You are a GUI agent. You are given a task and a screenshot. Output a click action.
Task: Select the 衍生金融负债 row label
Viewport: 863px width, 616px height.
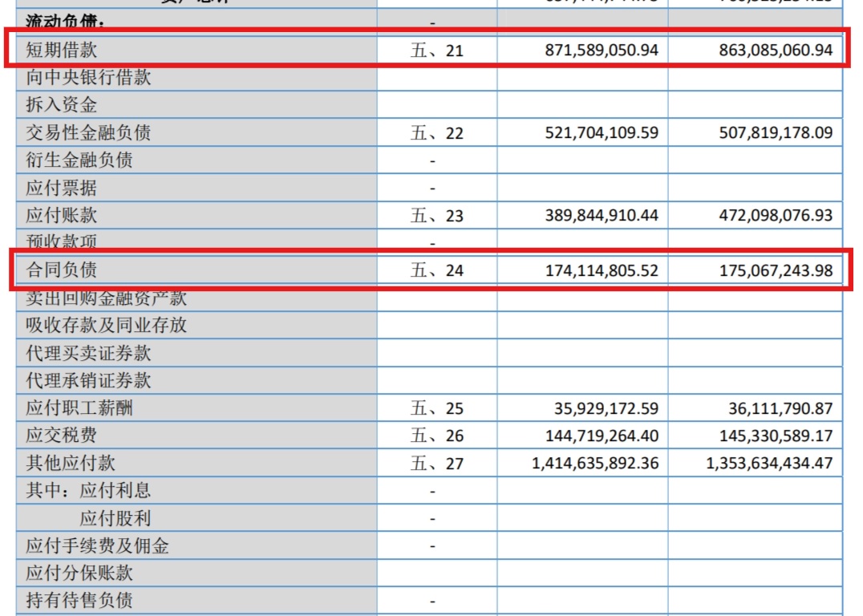[79, 160]
